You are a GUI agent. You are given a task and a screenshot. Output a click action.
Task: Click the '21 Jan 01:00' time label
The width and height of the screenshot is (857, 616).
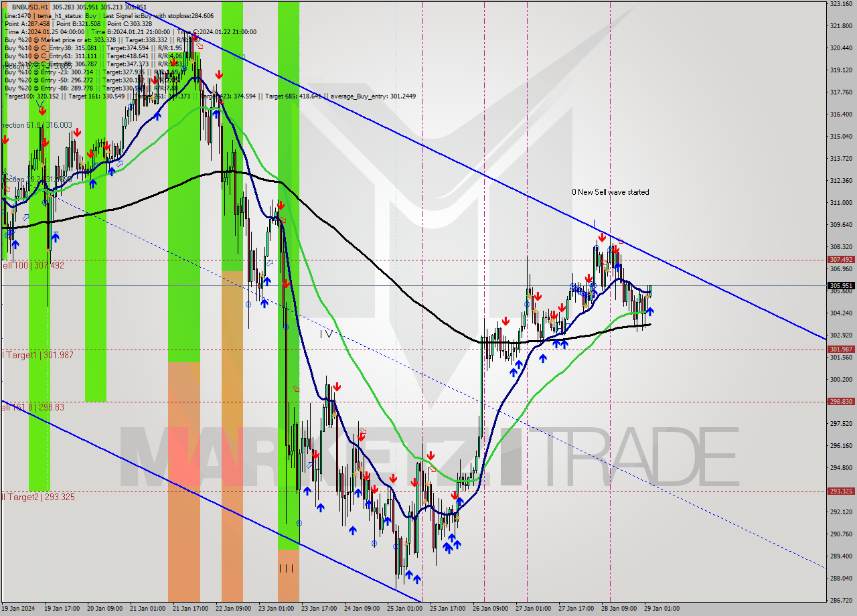click(147, 609)
